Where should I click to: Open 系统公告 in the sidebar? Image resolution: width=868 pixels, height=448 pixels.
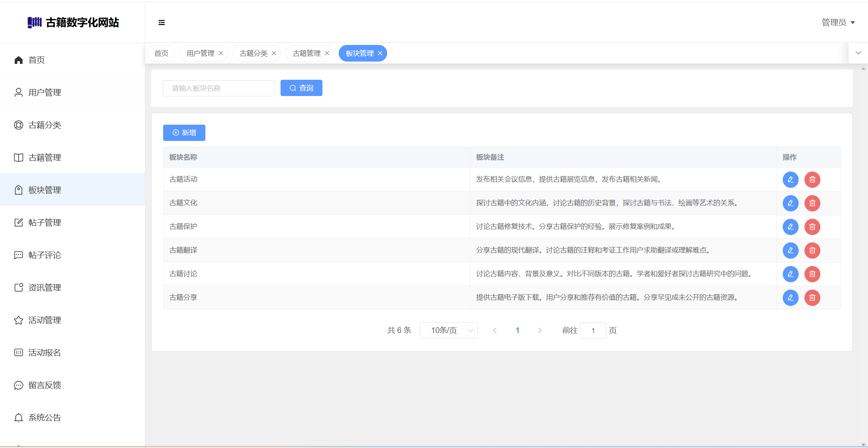click(x=45, y=418)
